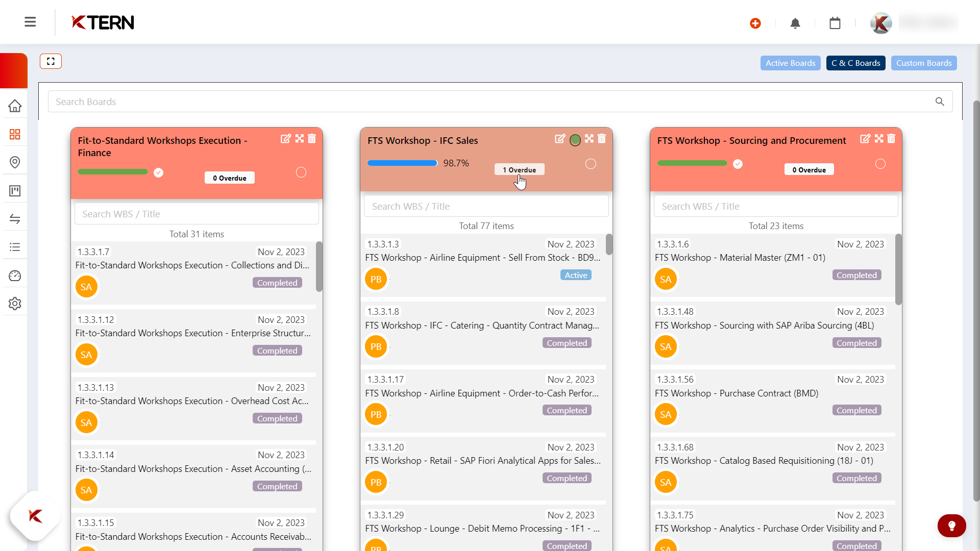Click the 98.7% progress value
This screenshot has width=980, height=551.
click(x=456, y=163)
